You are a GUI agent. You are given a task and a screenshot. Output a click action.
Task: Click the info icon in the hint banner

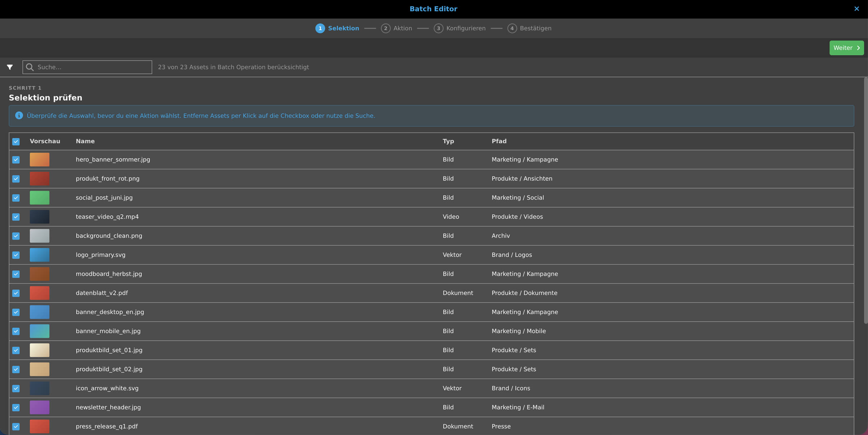(x=18, y=115)
